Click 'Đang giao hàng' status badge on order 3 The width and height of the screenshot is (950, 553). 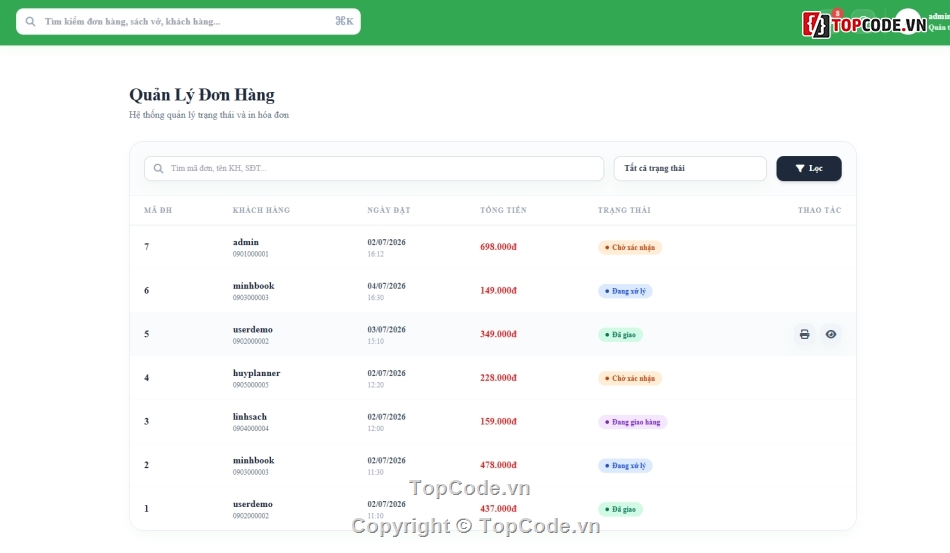click(633, 422)
